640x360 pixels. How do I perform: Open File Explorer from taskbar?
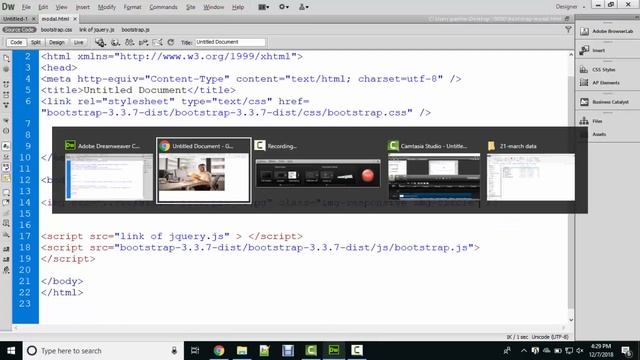click(x=242, y=351)
